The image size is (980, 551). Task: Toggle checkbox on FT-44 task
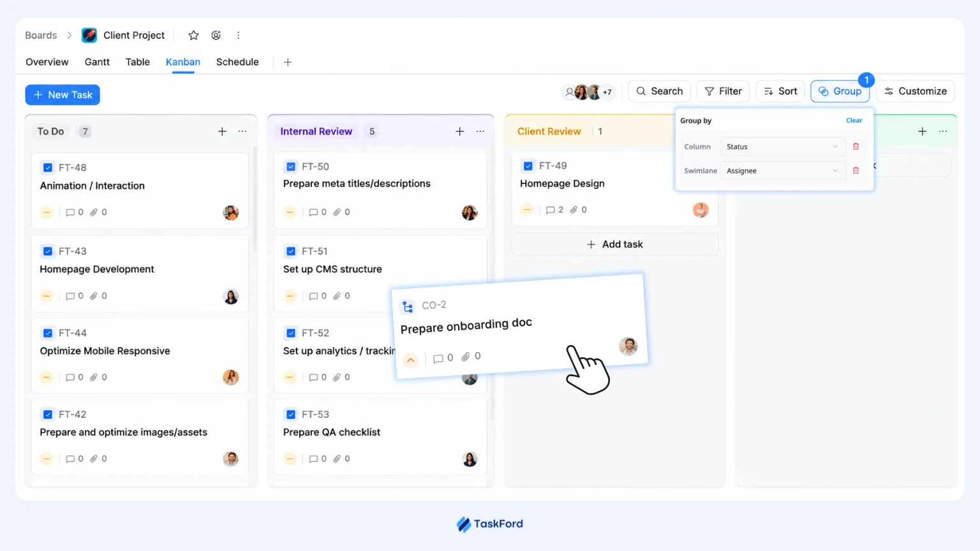(48, 333)
